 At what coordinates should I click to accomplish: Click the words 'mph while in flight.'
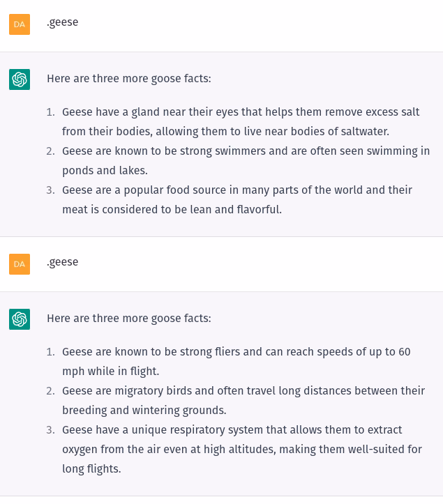[x=111, y=372]
